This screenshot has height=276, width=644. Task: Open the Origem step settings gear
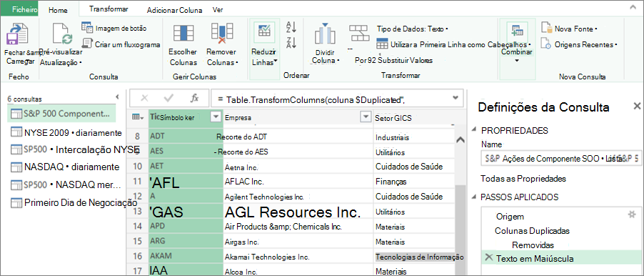click(632, 214)
